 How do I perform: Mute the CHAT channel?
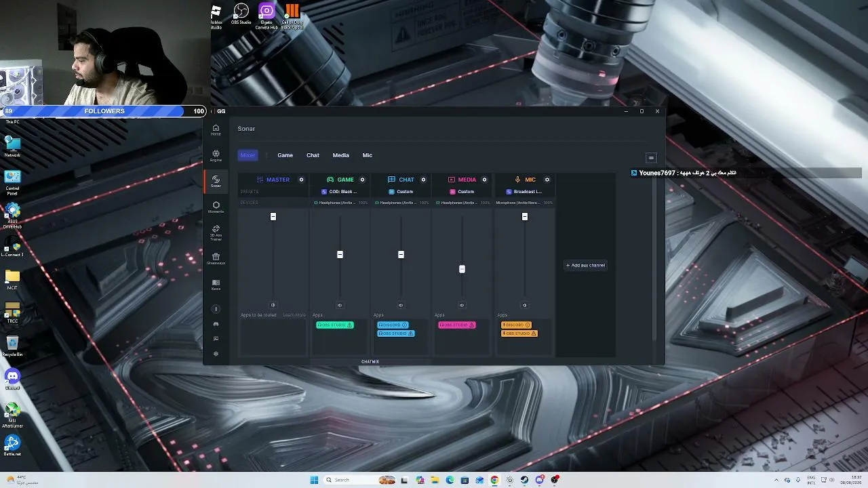[401, 305]
